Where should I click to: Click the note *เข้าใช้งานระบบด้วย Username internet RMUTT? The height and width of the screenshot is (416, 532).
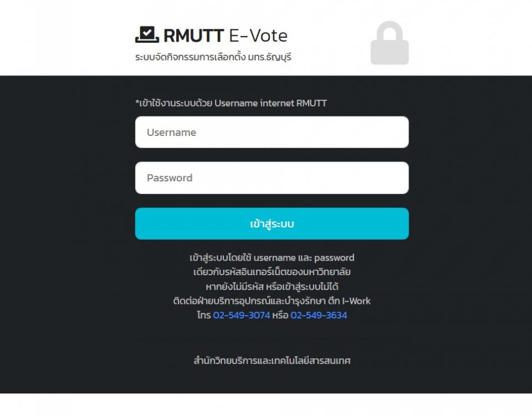231,103
